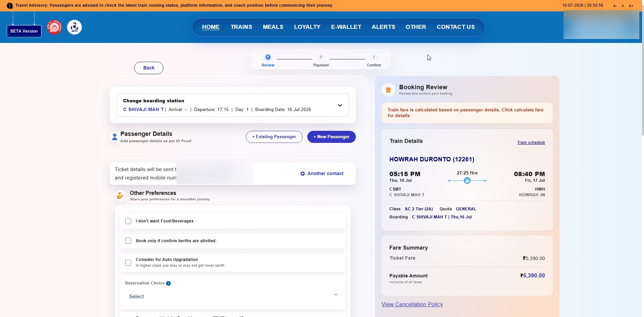This screenshot has height=317, width=644.
Task: Open the MEALS menu
Action: pos(273,27)
